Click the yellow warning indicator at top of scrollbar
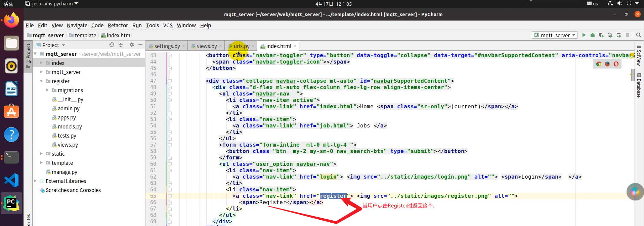Viewport: 644px width, 226px height. click(x=633, y=54)
